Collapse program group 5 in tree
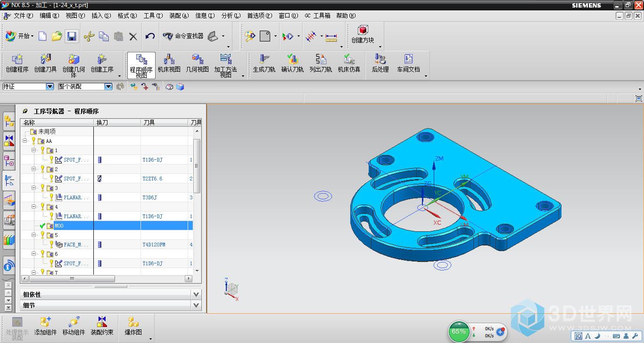Screen dimensions: 644x343 pos(34,235)
